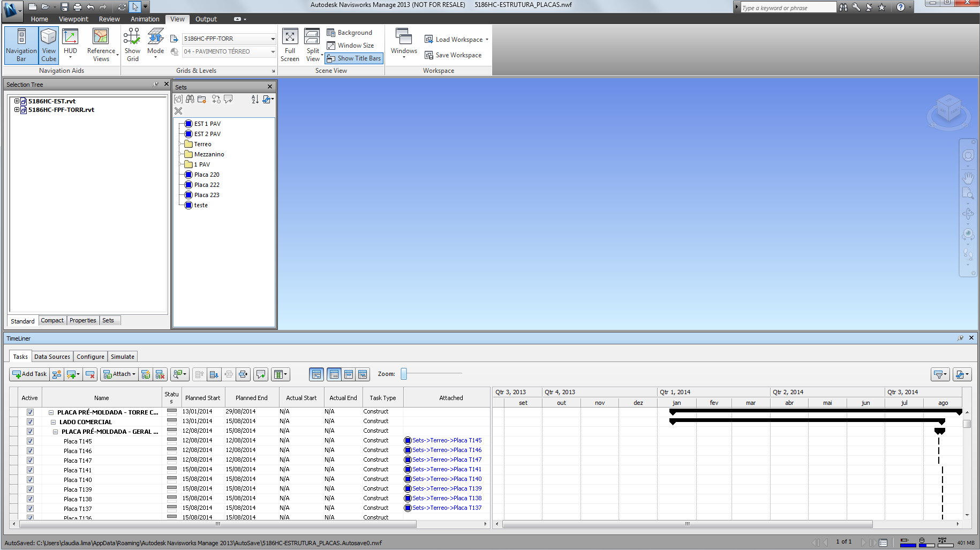Uncheck Active for PLACA PRÉ-MOLDADA - TORRE C

coord(30,412)
